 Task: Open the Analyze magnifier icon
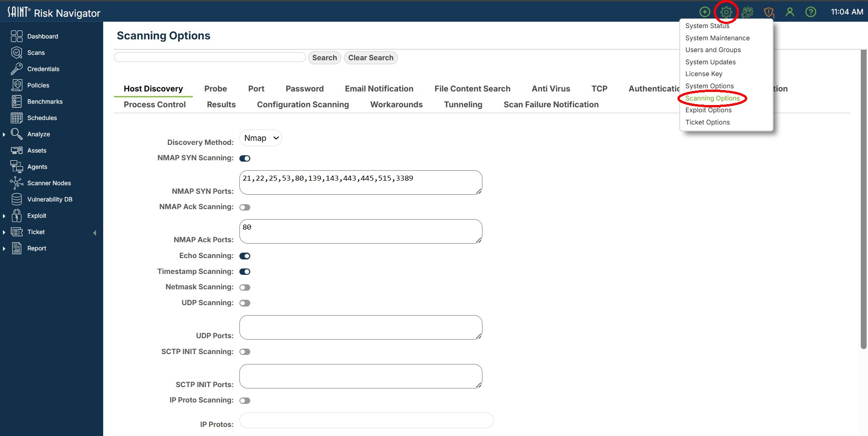17,134
